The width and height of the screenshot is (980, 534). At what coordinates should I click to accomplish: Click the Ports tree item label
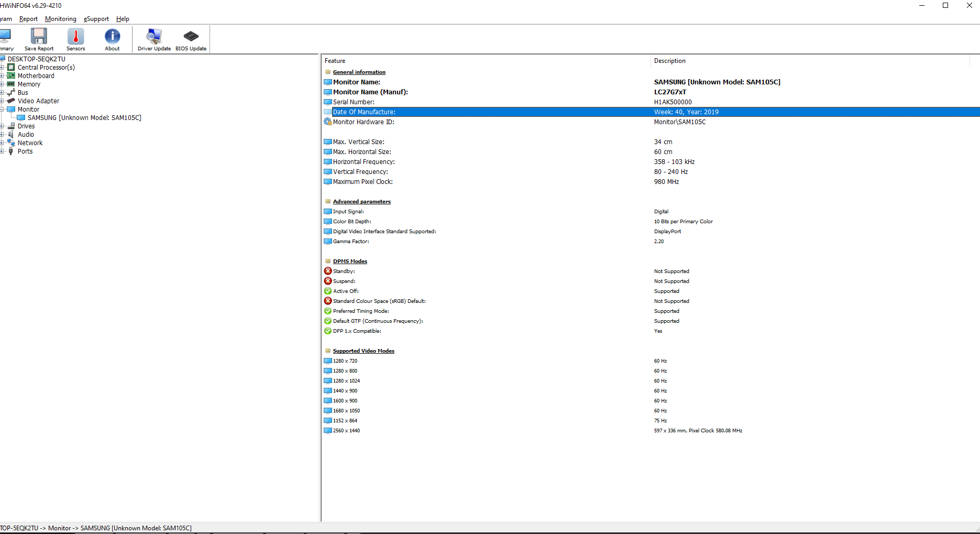coord(25,151)
